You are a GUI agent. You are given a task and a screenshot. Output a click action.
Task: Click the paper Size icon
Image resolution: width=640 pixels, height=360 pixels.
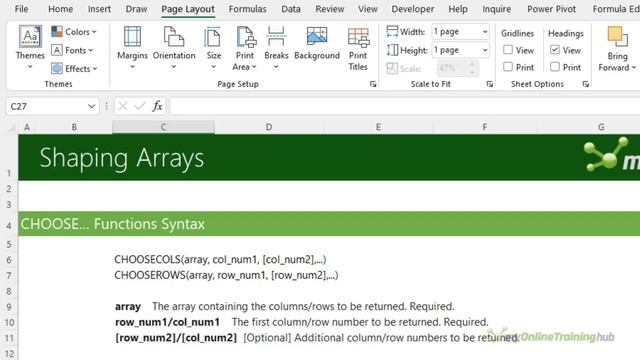[x=213, y=36]
